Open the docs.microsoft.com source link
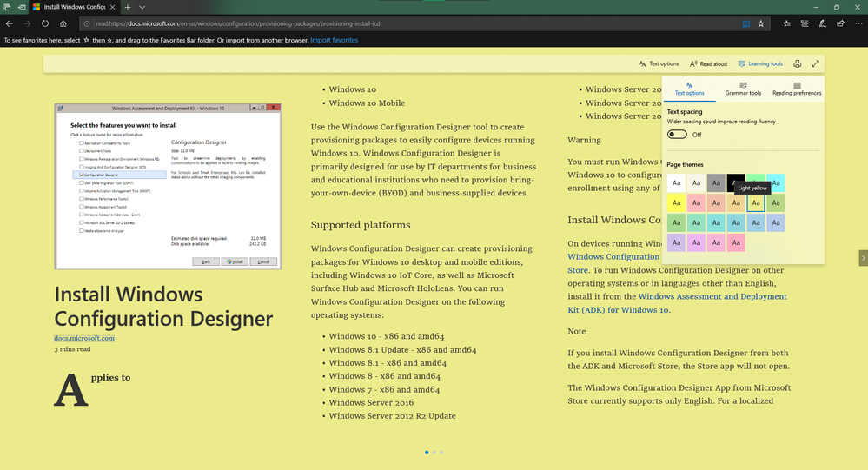The image size is (868, 470). (84, 338)
